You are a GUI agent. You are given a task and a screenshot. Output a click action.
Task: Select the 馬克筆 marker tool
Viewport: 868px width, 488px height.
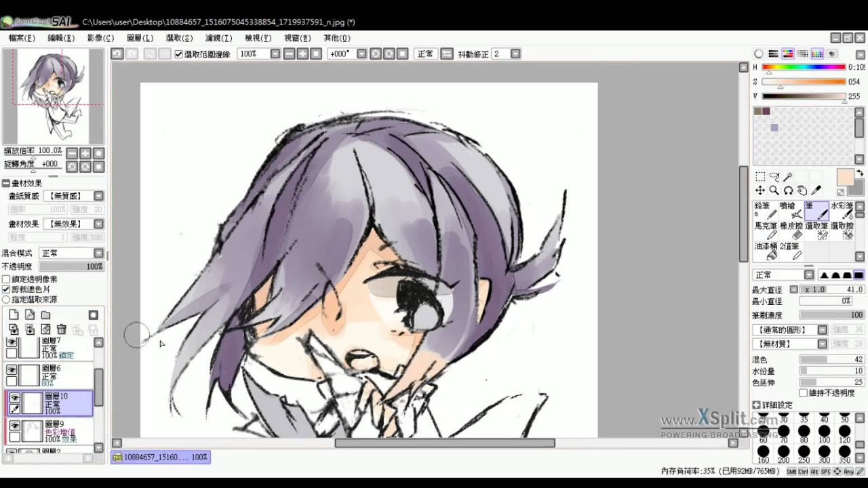click(x=765, y=230)
